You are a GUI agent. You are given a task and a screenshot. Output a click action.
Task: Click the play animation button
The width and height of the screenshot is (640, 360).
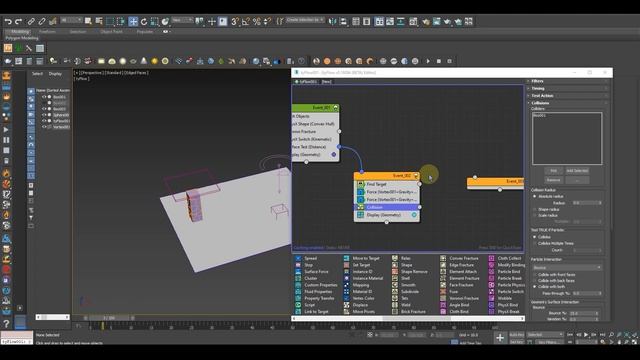point(586,335)
